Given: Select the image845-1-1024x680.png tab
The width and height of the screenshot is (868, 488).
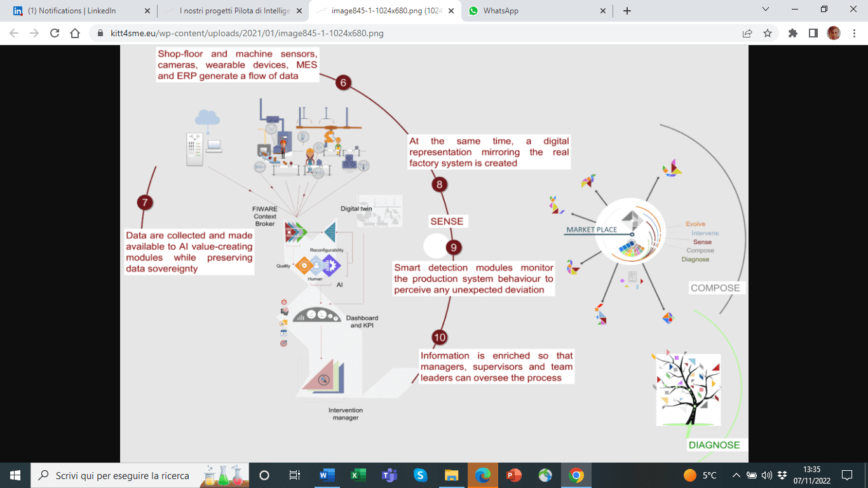Looking at the screenshot, I should coord(385,11).
